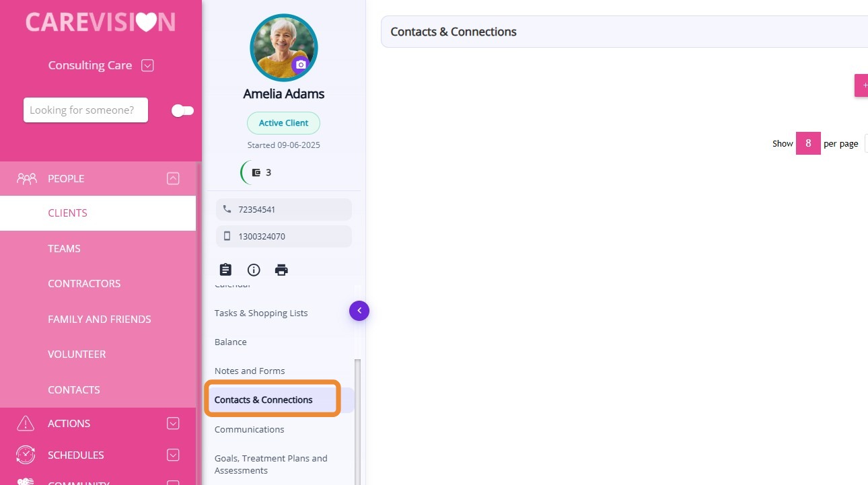This screenshot has height=485, width=868.
Task: Open Teams in the People menu
Action: point(64,248)
